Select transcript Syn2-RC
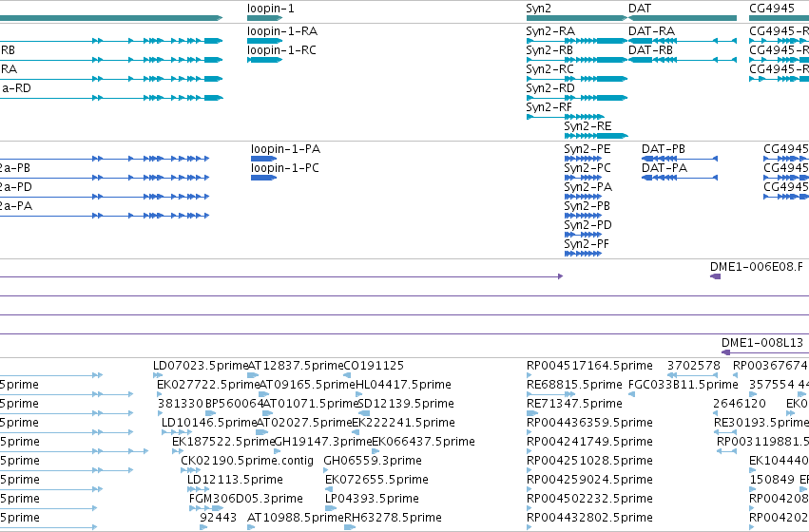 pos(576,79)
